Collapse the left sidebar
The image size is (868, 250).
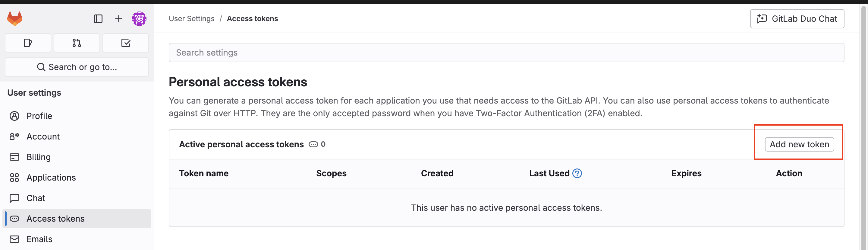(x=98, y=19)
